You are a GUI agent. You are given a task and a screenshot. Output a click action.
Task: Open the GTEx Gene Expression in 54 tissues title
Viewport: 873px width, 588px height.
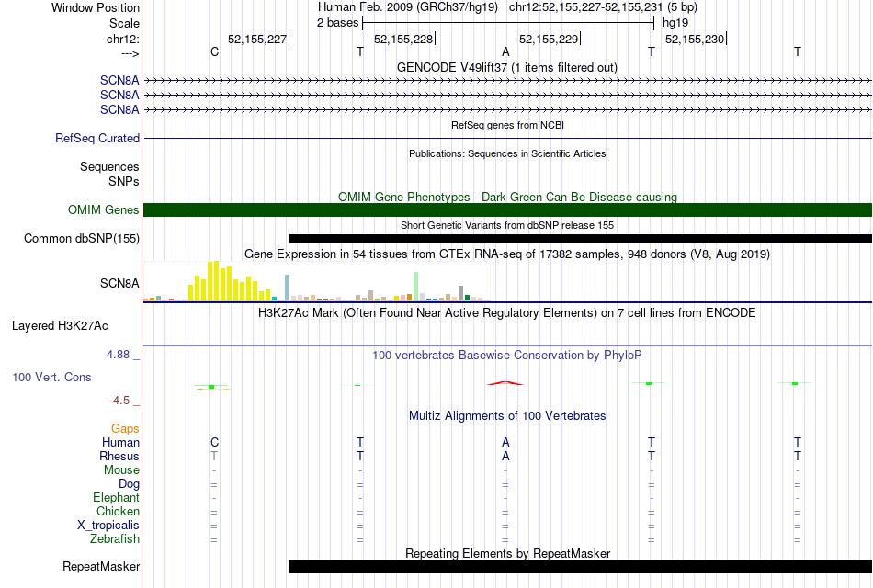point(507,254)
